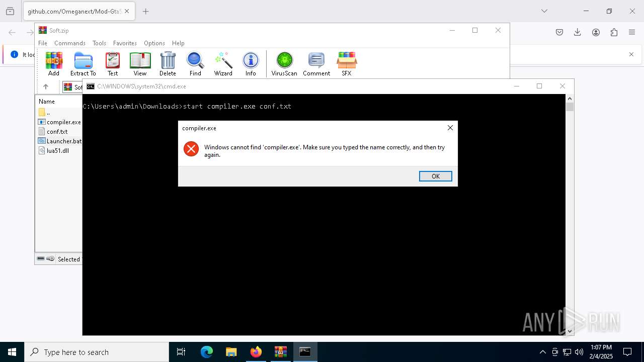Open Task View on the taskbar
The image size is (644, 362).
(181, 352)
